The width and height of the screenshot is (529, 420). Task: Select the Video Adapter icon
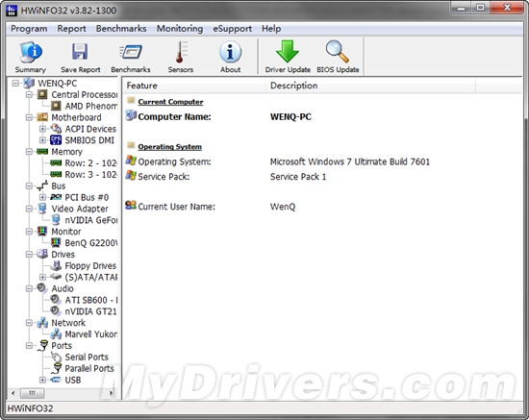(42, 209)
